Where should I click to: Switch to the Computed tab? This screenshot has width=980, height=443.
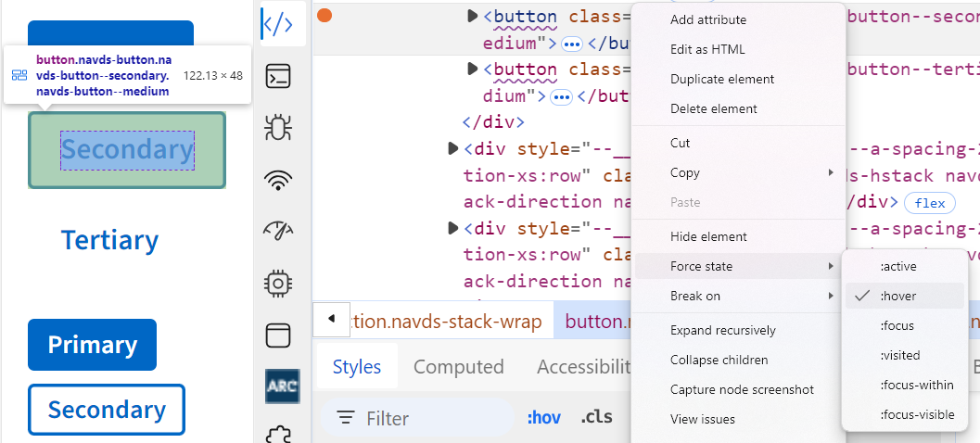coord(459,366)
